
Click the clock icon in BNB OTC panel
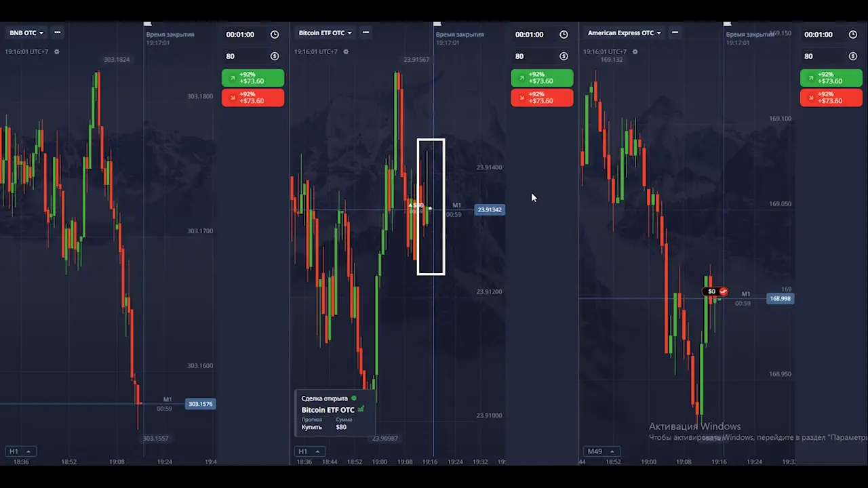275,35
